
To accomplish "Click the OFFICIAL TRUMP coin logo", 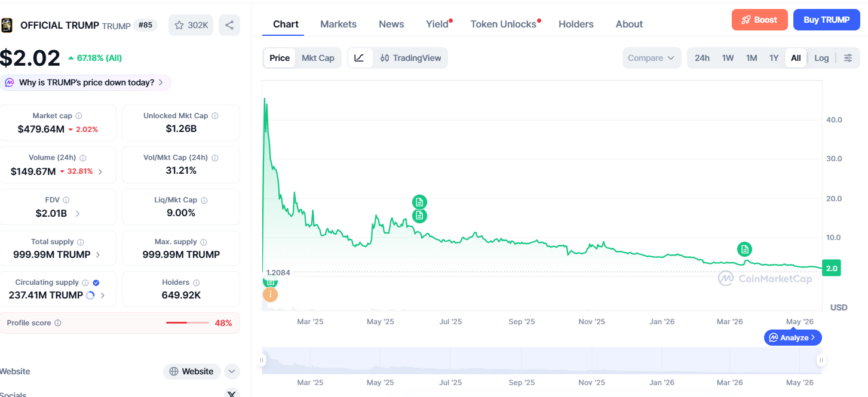I will pyautogui.click(x=7, y=25).
